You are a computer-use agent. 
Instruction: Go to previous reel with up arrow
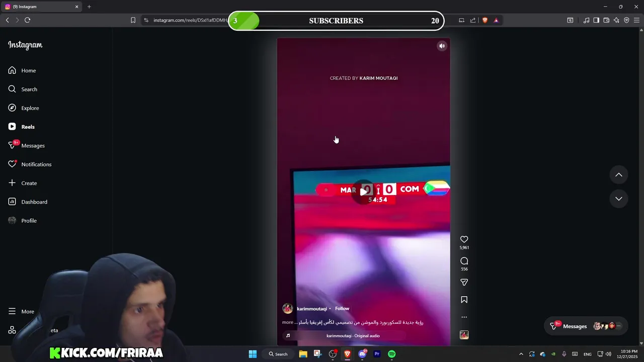(x=619, y=174)
